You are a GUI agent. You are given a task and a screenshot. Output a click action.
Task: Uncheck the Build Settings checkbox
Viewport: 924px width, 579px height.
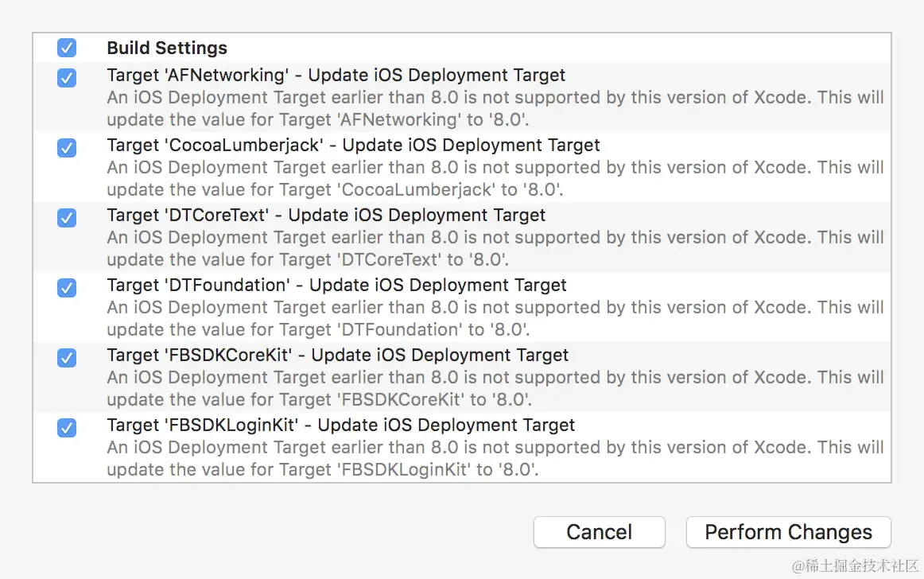(67, 49)
